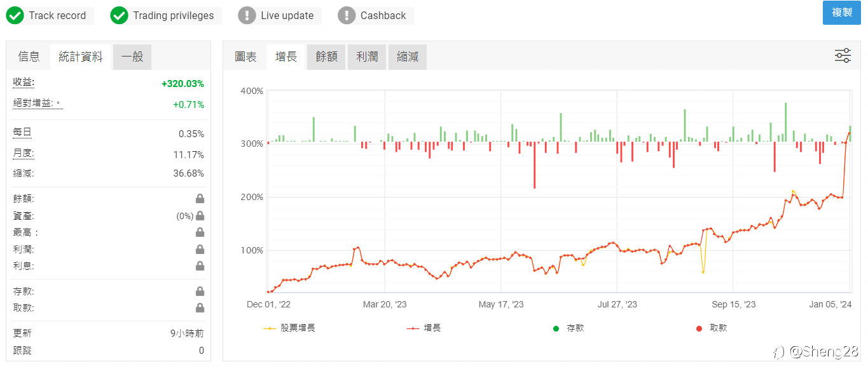The width and height of the screenshot is (868, 376).
Task: Click the 11.17% monthly value
Action: [x=189, y=155]
